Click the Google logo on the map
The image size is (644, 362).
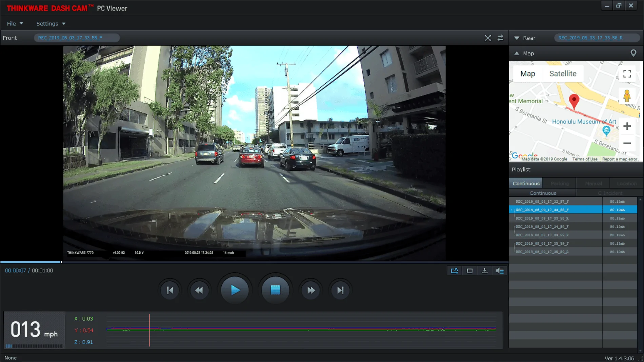pyautogui.click(x=524, y=156)
